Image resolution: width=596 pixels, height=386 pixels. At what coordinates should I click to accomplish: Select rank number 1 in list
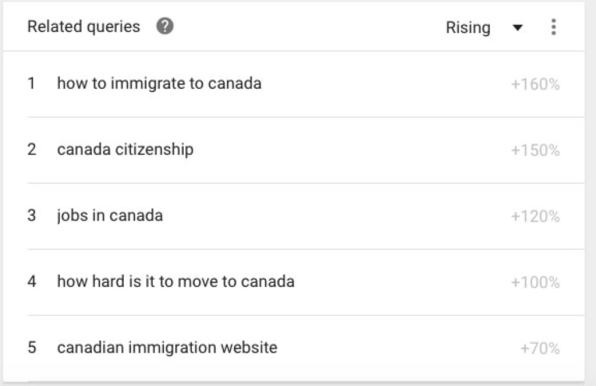[32, 83]
